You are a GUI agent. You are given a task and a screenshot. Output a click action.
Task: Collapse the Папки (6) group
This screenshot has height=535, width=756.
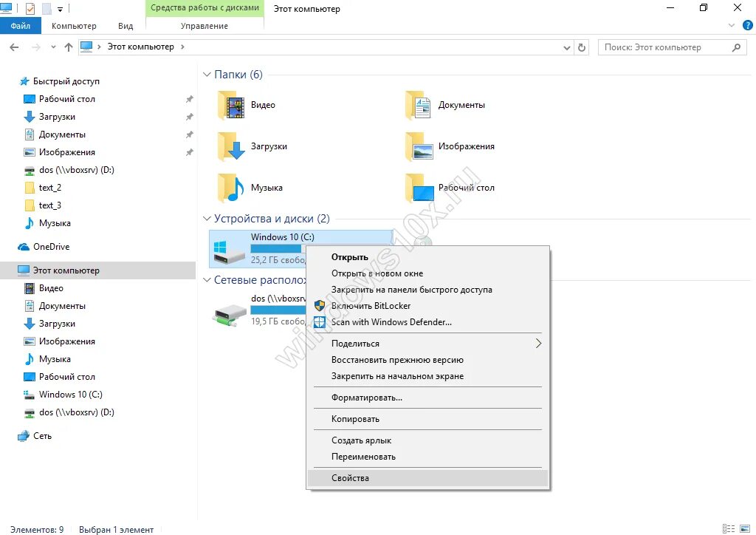tap(207, 75)
